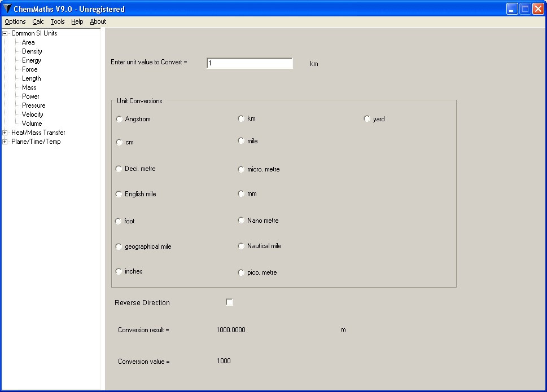Image resolution: width=547 pixels, height=392 pixels.
Task: Choose the cm radio button
Action: (119, 142)
